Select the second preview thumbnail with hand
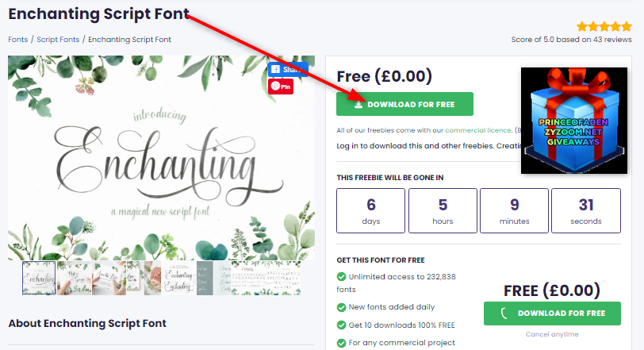644x350 pixels. pos(75,278)
